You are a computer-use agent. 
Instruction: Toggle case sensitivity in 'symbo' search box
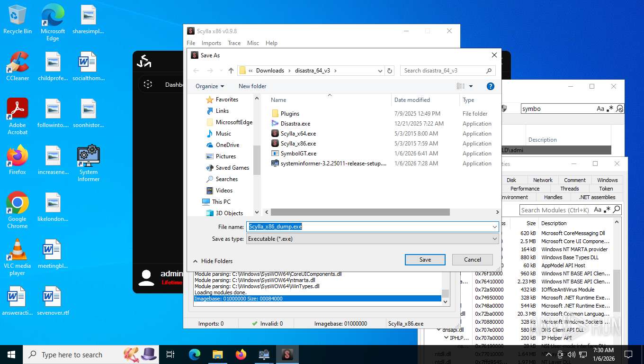coord(600,109)
